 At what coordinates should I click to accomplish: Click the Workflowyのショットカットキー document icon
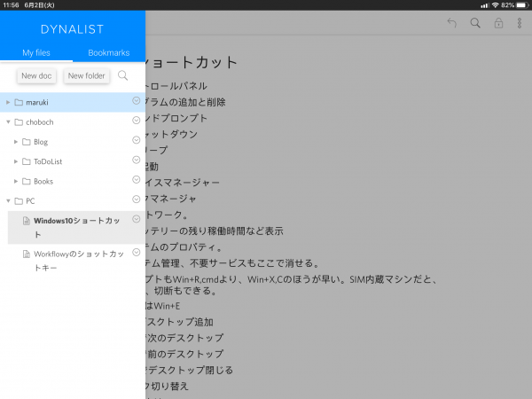27,254
